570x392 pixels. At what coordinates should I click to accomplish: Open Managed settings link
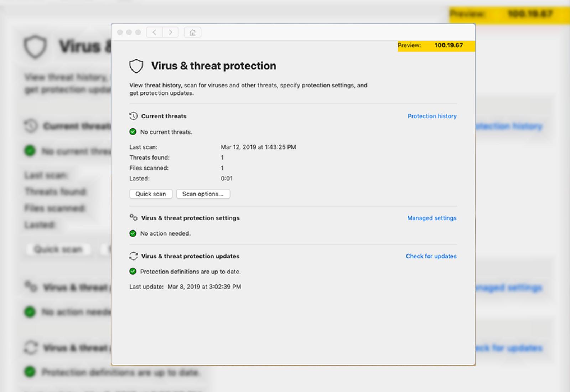432,218
